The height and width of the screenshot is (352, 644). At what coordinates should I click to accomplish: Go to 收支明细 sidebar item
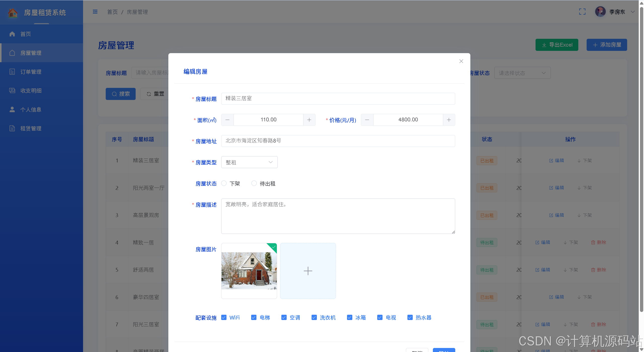(31, 91)
